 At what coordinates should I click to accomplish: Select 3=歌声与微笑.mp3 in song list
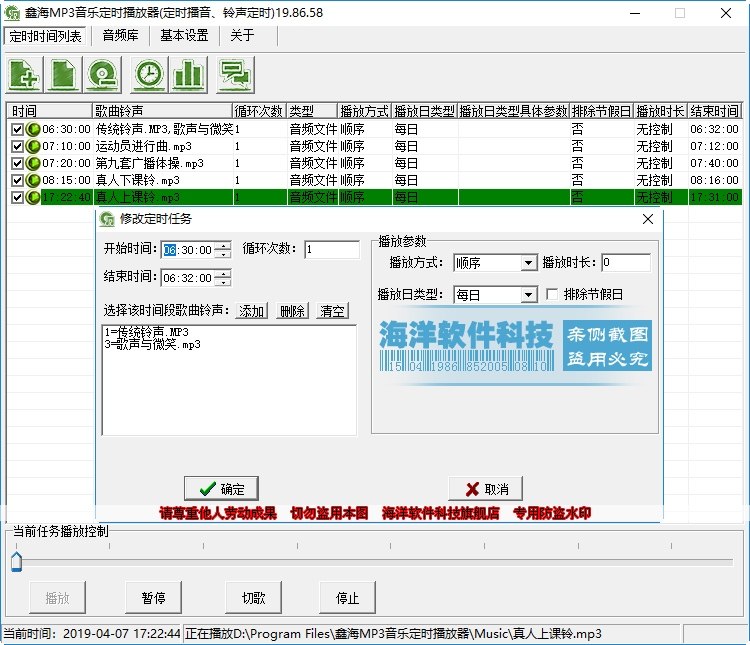coord(153,345)
